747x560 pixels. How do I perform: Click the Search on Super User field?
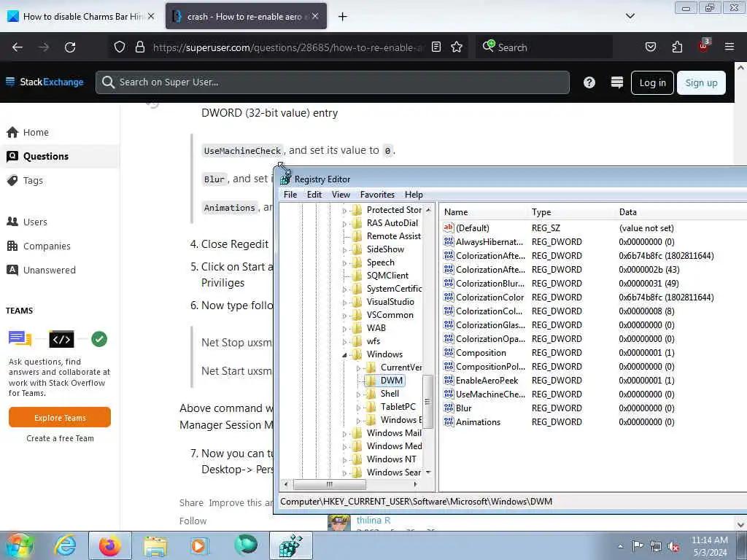pos(333,82)
